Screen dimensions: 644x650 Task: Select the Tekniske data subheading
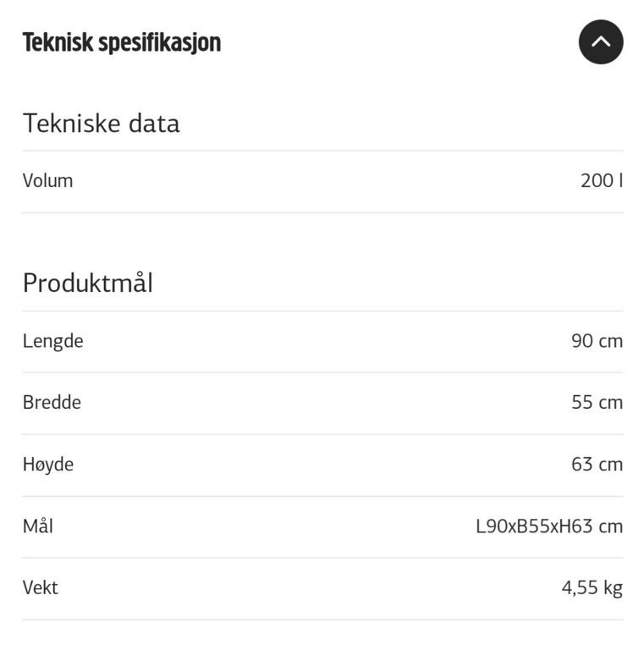(x=101, y=123)
